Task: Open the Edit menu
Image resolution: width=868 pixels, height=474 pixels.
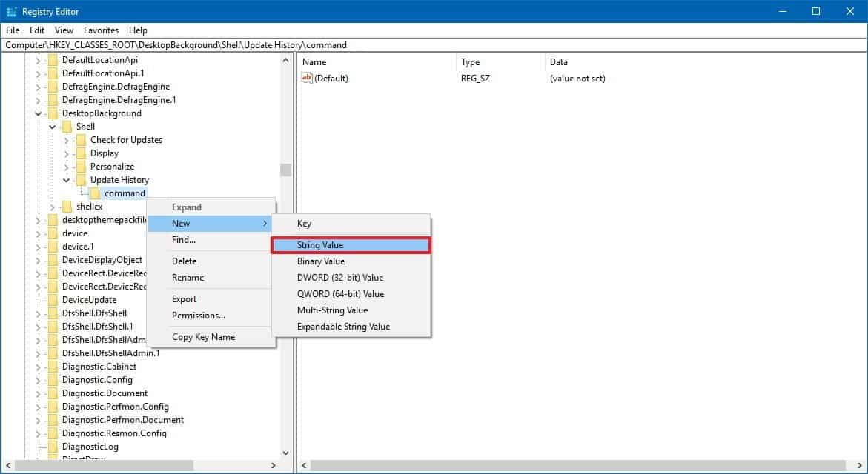Action: (37, 30)
